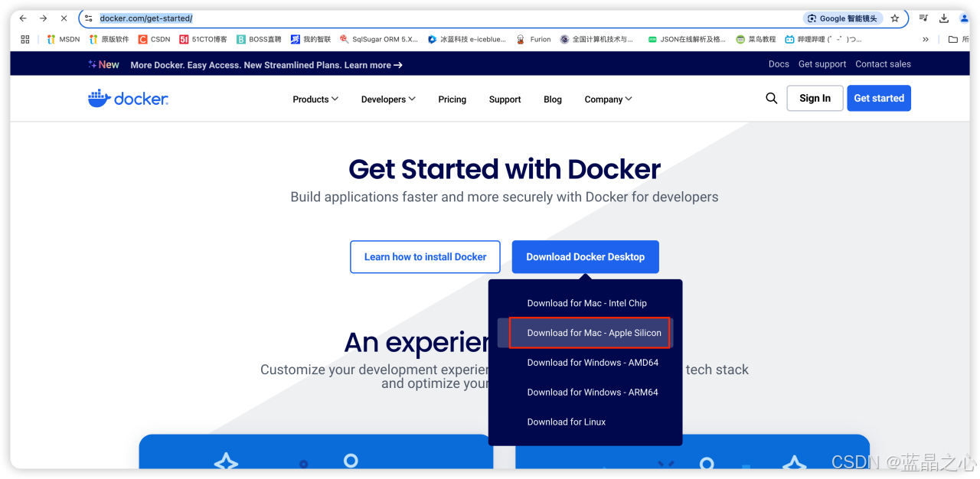Open the downloads icon in toolbar

point(944,18)
